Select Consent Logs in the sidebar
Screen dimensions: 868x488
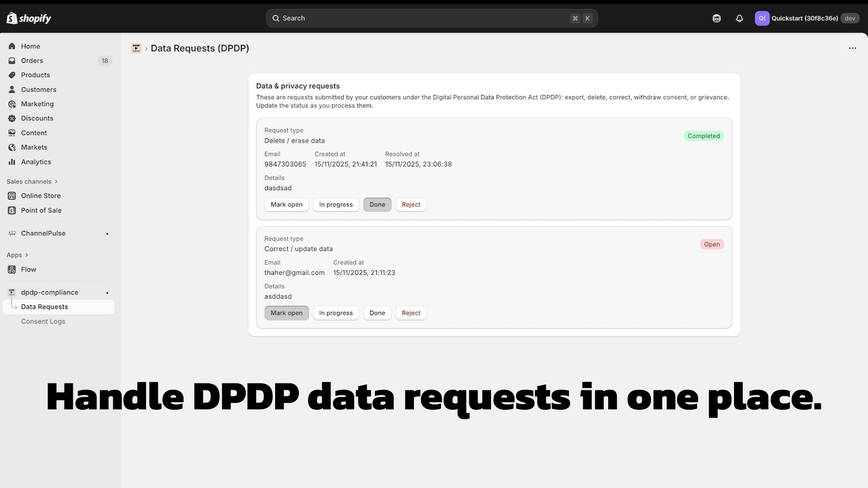click(x=43, y=321)
